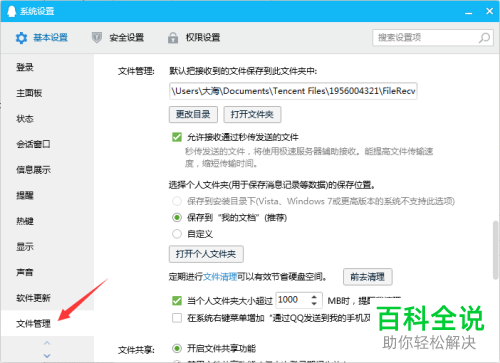
Task: Click text 默认把接收到的文件保存到此文件夹中
Action: click(x=243, y=71)
